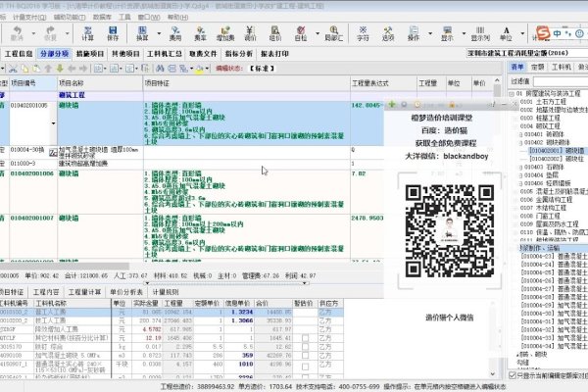
Task: Toggle 暂估价 checkbox for 铁钉 row
Action: click(x=305, y=347)
